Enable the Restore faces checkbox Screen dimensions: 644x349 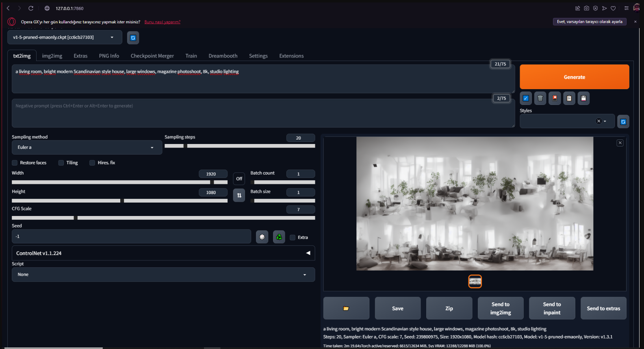coord(15,163)
